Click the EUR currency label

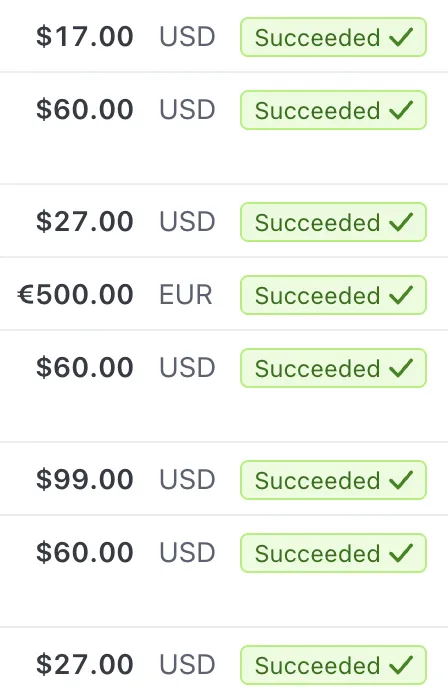pos(186,295)
